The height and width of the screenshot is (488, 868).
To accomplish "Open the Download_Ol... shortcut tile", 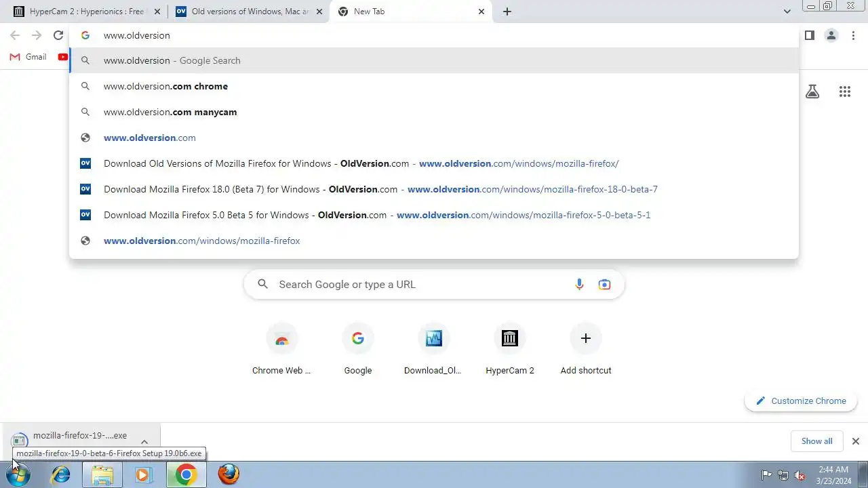I will point(433,348).
